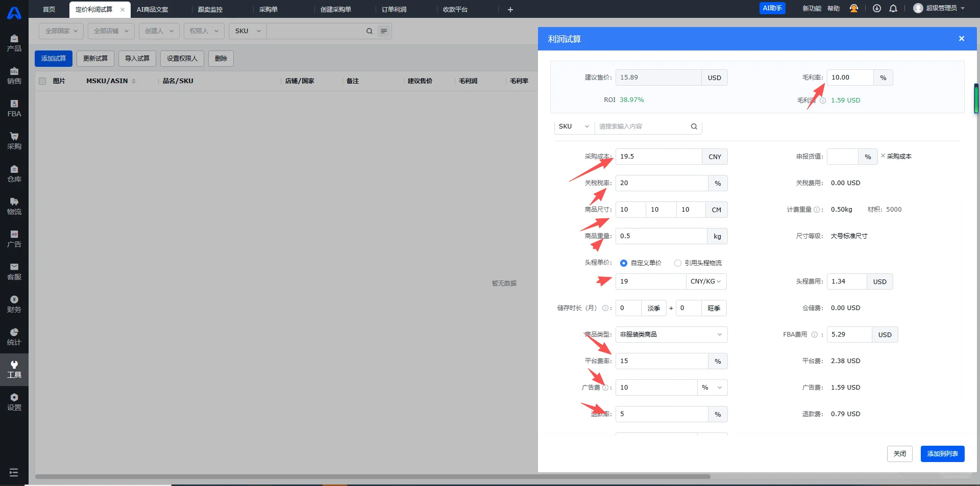This screenshot has width=980, height=486.
Task: Click the 平台费率 input field
Action: pyautogui.click(x=661, y=361)
